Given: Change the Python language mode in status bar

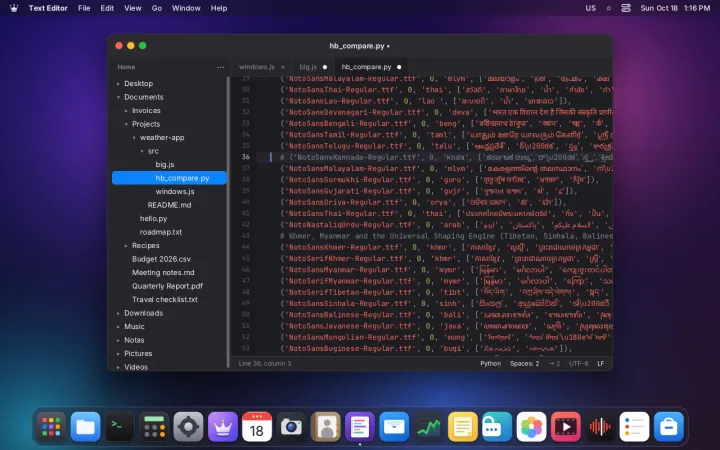Looking at the screenshot, I should pyautogui.click(x=490, y=363).
